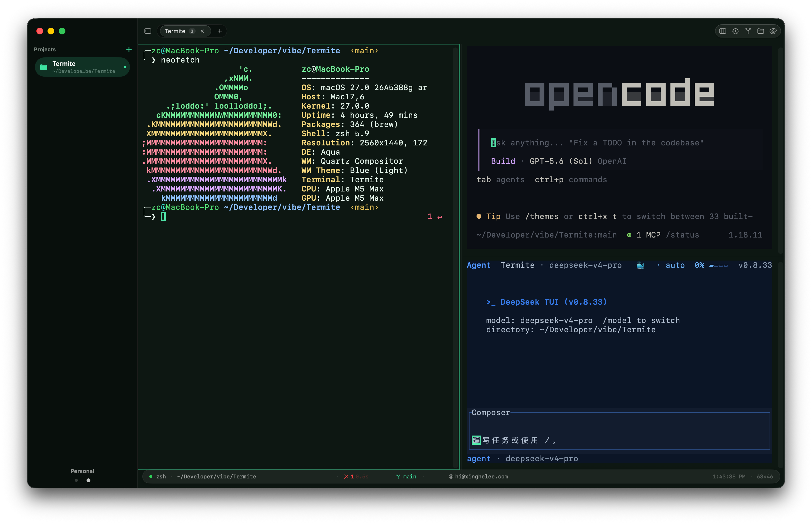The height and width of the screenshot is (524, 812).
Task: Click the GPT-5.6 (Sol) model label
Action: tap(561, 161)
